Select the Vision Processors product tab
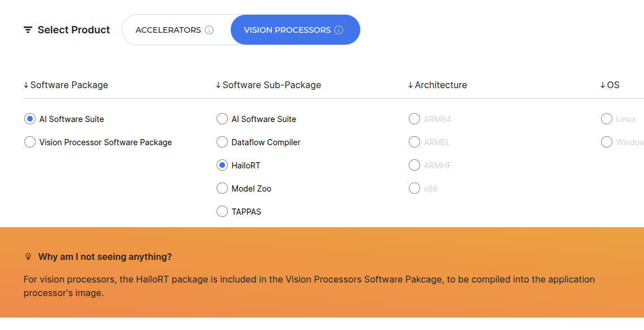 tap(287, 30)
